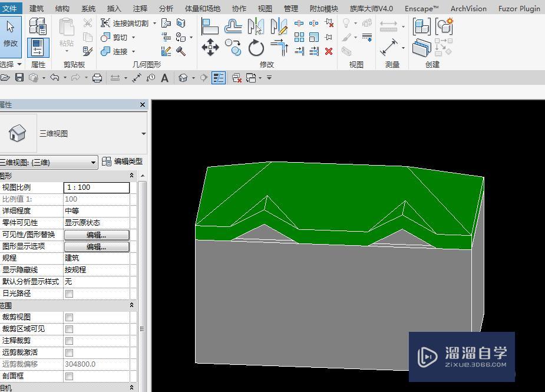Switch to the Enscape ribbon tab
The image size is (545, 392).
422,8
